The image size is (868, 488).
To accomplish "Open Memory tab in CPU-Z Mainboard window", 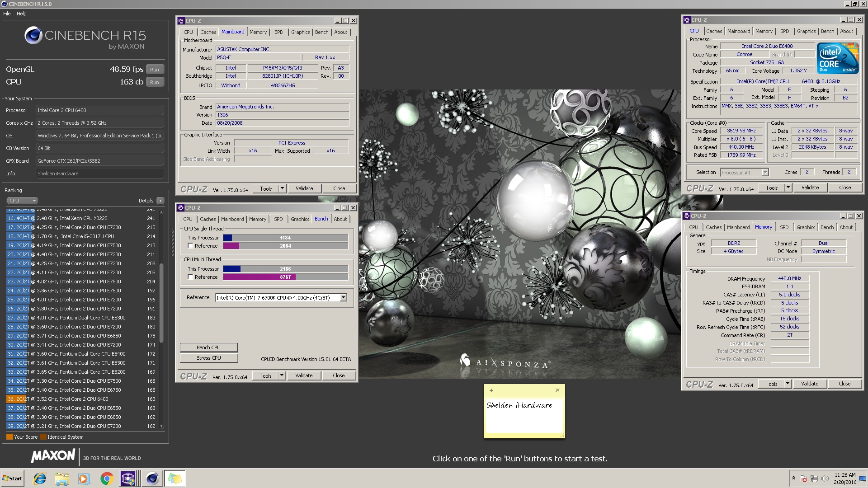I will [x=258, y=32].
